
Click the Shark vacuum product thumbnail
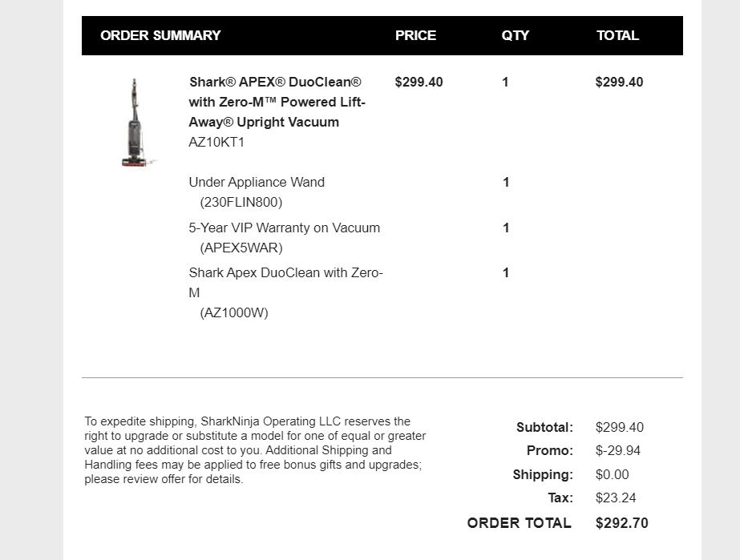134,122
